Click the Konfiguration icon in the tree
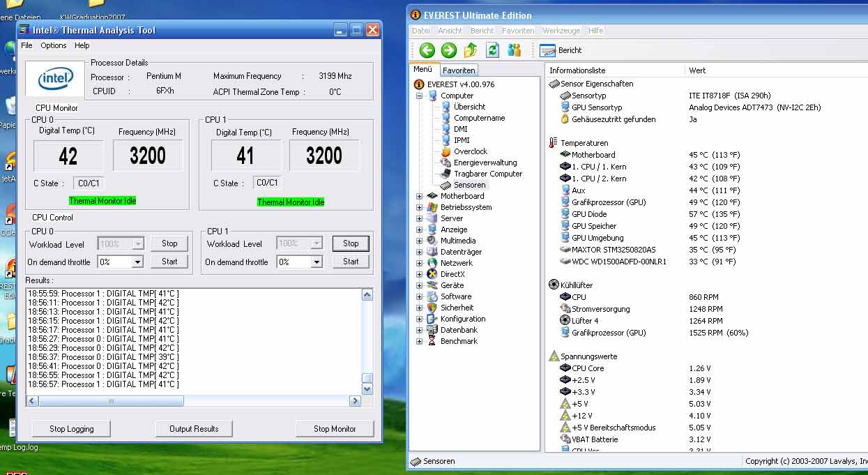This screenshot has width=868, height=475. (433, 319)
